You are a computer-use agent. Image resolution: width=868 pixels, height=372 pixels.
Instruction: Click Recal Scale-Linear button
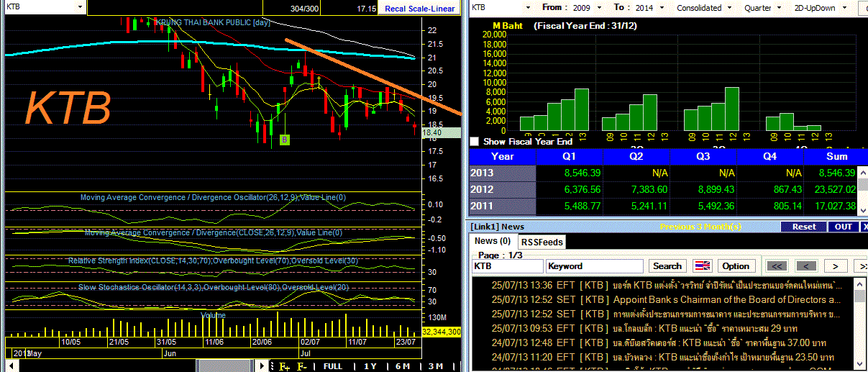tap(420, 8)
